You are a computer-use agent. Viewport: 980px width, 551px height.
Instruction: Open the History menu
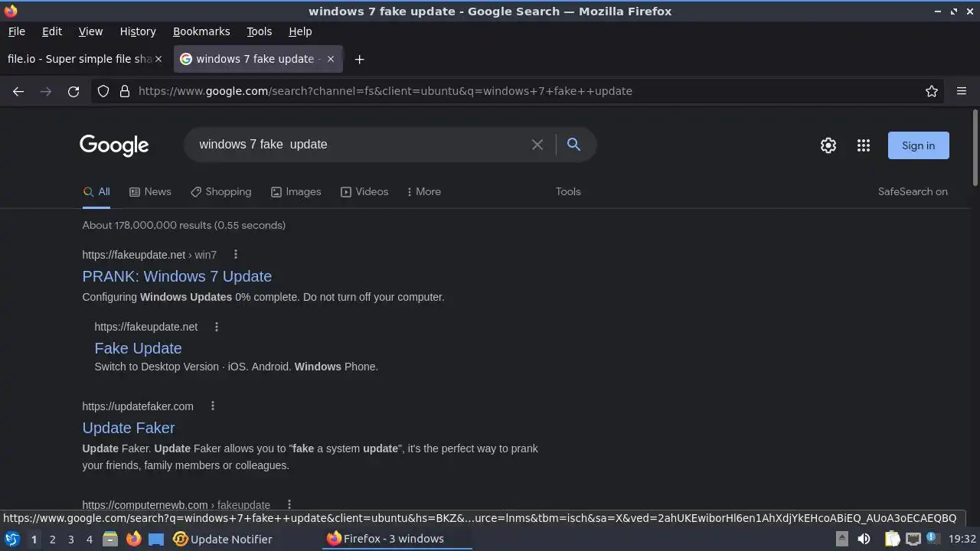(x=138, y=31)
